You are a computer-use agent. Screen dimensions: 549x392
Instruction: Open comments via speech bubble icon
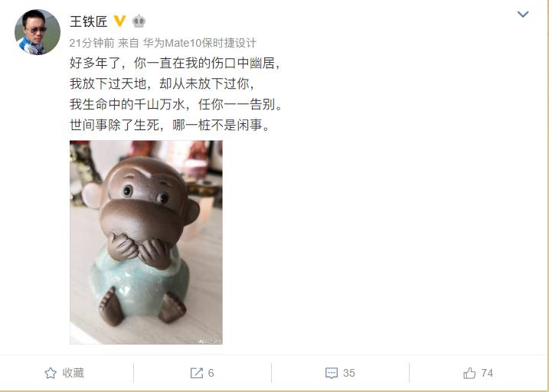(332, 373)
